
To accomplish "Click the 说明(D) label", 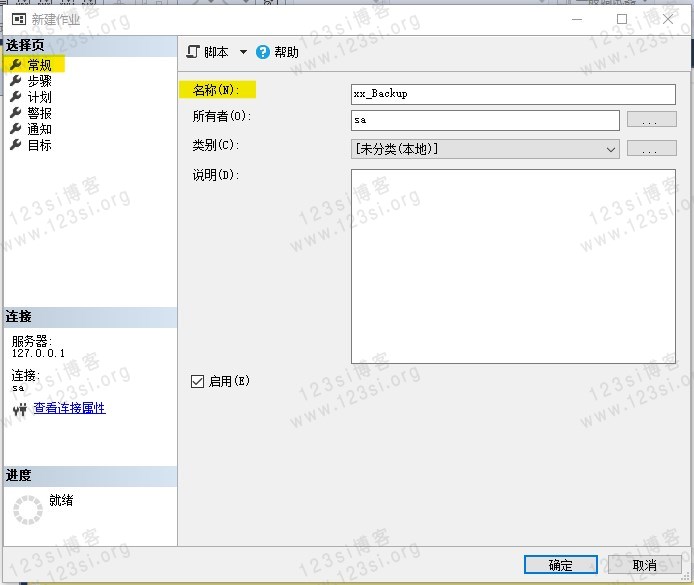I will click(x=216, y=175).
